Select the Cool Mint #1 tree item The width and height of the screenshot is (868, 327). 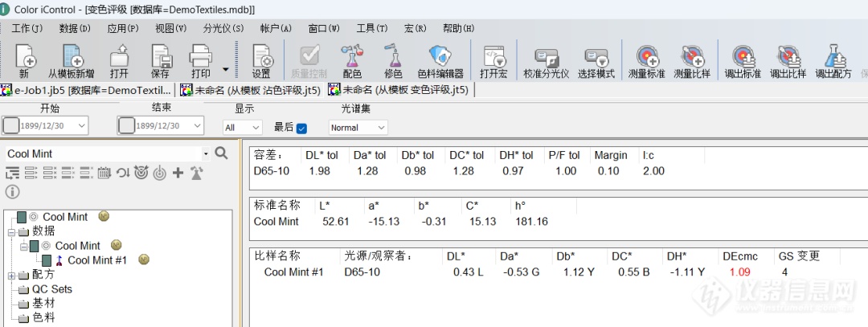97,260
